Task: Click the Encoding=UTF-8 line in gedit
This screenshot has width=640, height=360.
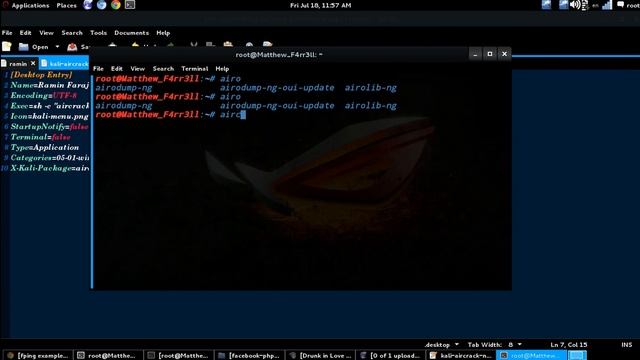Action: click(x=44, y=96)
